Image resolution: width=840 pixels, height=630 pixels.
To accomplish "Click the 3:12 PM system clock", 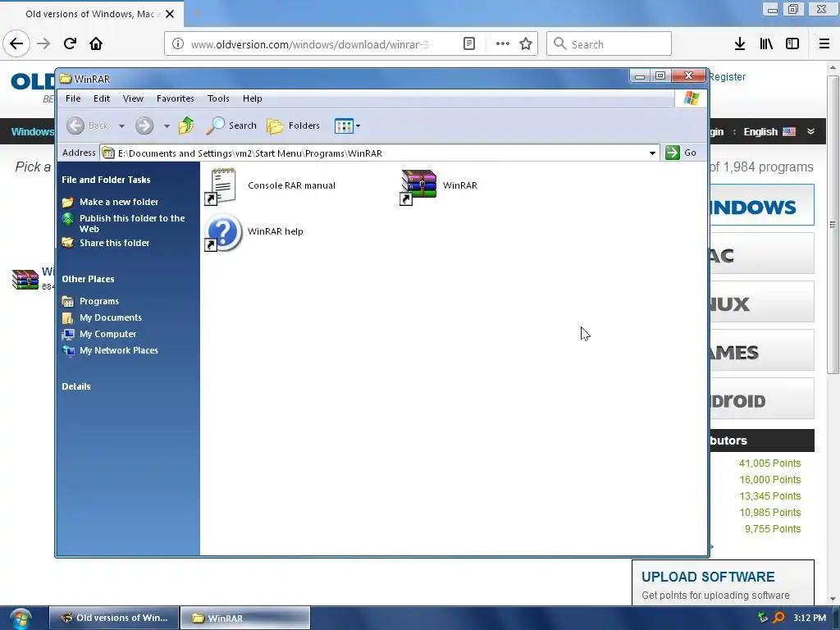I will tap(810, 618).
